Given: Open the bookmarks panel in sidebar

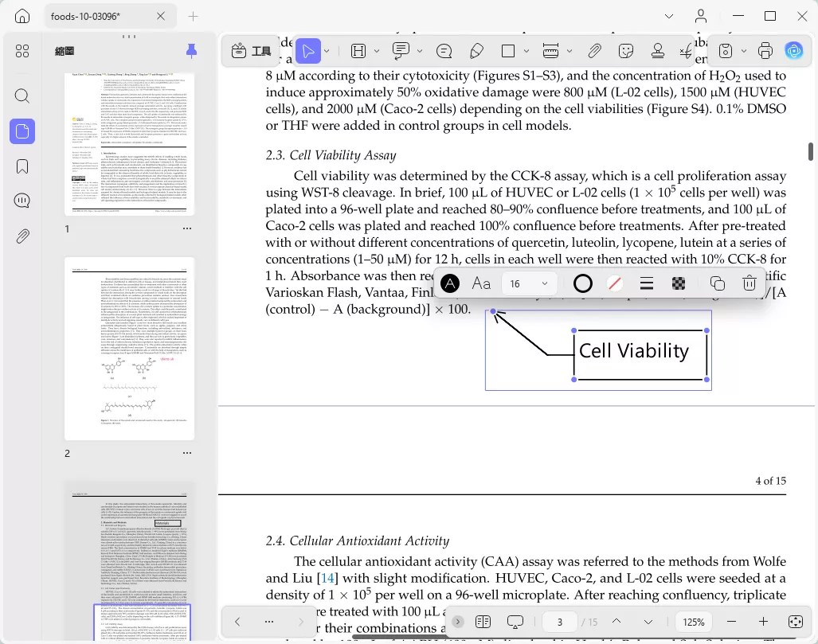Looking at the screenshot, I should pos(22,166).
